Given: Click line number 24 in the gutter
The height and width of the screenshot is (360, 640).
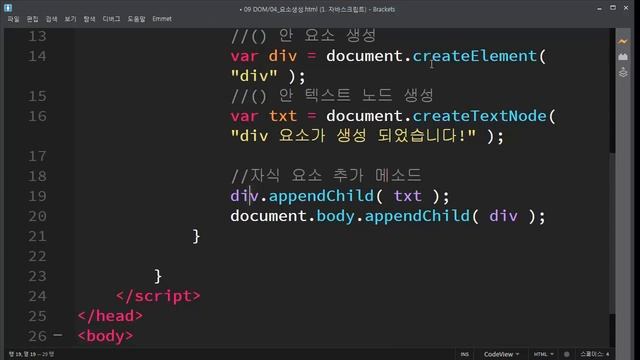Looking at the screenshot, I should tap(37, 296).
